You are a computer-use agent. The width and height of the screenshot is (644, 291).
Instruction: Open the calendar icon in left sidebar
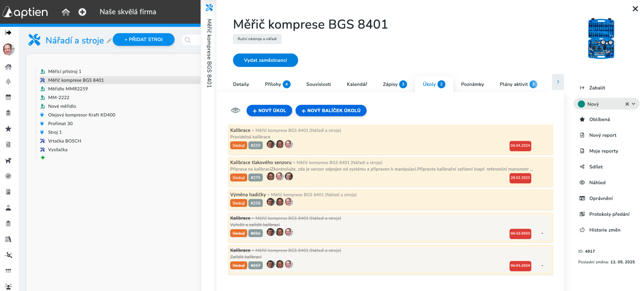(x=8, y=97)
